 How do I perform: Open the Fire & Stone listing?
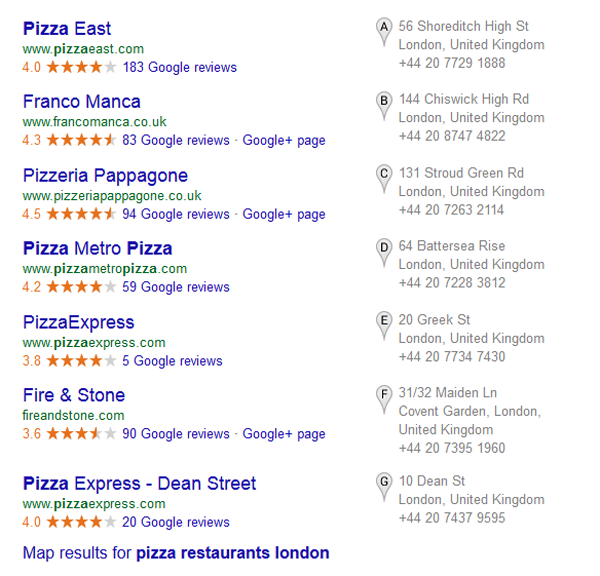coord(74,395)
